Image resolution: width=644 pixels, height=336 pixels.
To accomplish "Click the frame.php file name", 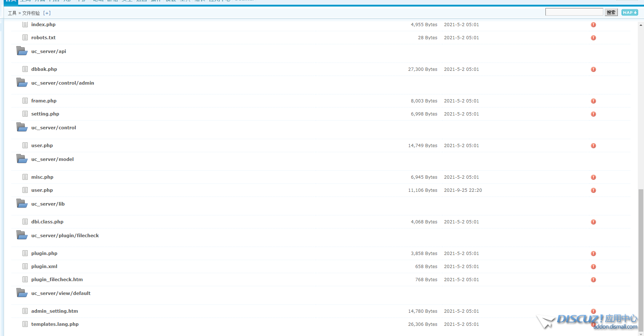I will click(x=44, y=101).
